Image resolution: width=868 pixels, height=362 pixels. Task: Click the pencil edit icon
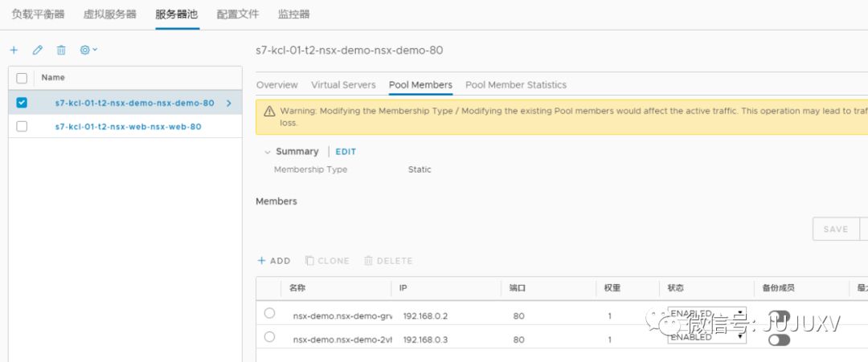pyautogui.click(x=37, y=50)
